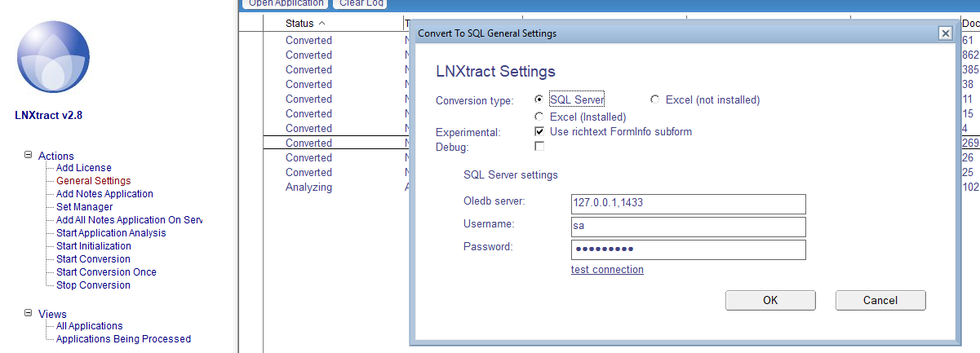
Task: Toggle Use richtext FormInfo subform checkbox
Action: tap(539, 131)
